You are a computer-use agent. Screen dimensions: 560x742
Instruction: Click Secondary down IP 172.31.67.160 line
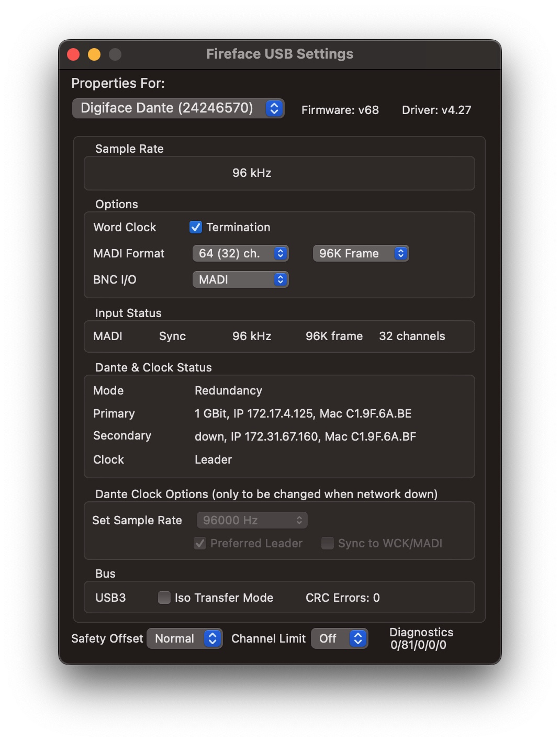click(306, 436)
